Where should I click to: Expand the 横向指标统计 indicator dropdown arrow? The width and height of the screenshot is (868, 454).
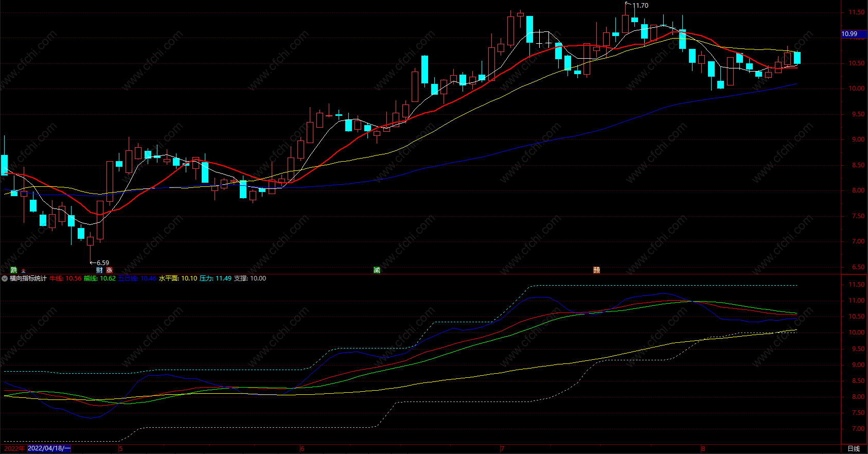tap(5, 278)
